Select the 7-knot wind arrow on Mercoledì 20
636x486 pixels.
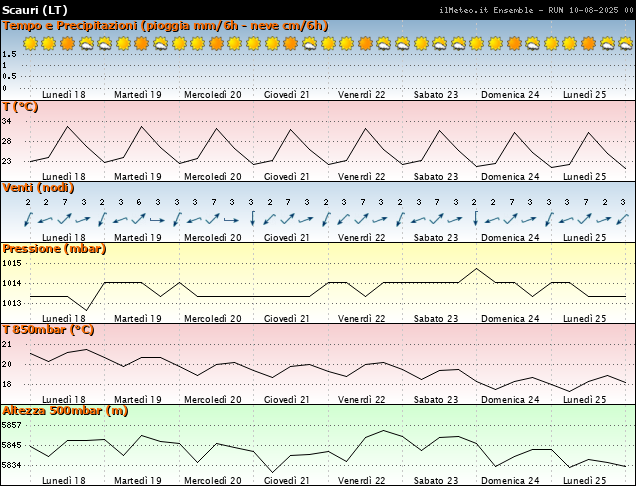[213, 219]
